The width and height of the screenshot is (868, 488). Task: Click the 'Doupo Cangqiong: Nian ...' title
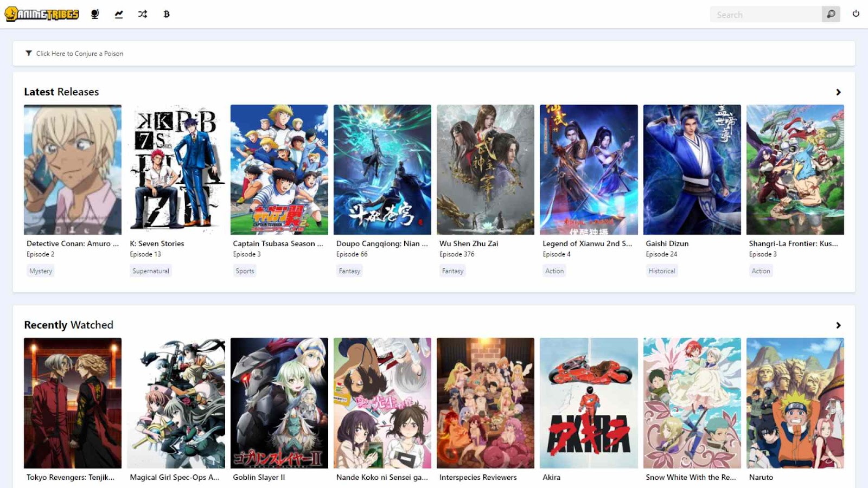(x=382, y=244)
